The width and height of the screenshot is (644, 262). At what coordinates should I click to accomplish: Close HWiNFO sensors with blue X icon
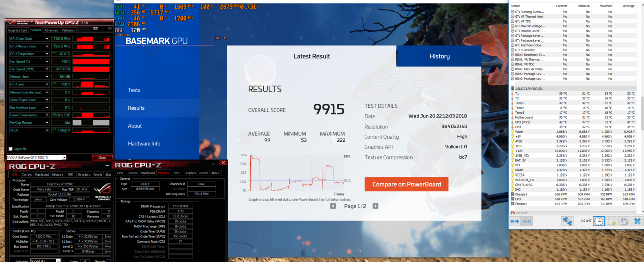(x=637, y=221)
